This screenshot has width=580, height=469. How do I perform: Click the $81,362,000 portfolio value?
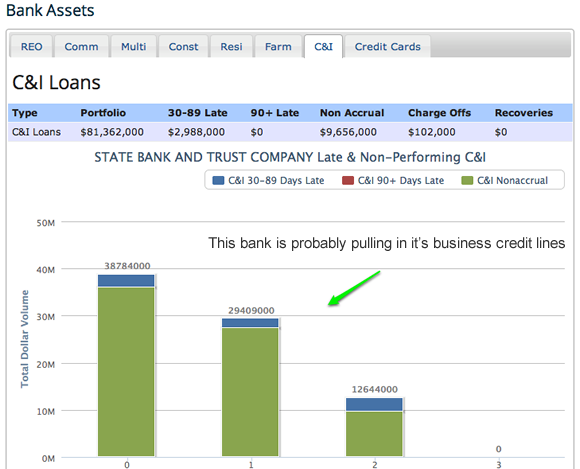click(x=112, y=132)
